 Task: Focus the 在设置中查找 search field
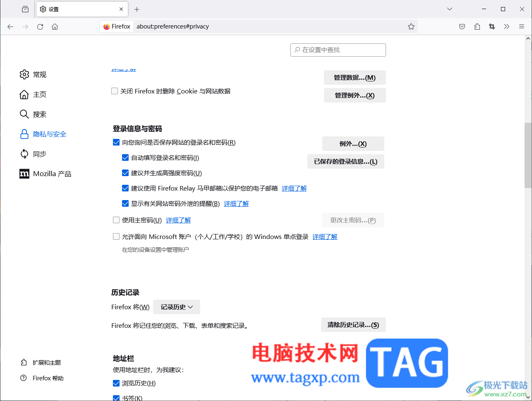click(338, 50)
